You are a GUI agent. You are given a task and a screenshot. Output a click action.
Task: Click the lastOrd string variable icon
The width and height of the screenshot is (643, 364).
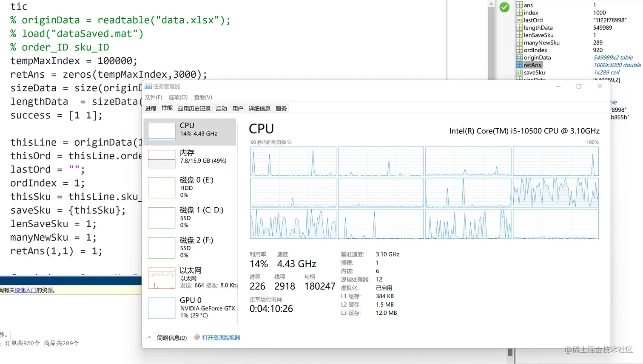[519, 20]
